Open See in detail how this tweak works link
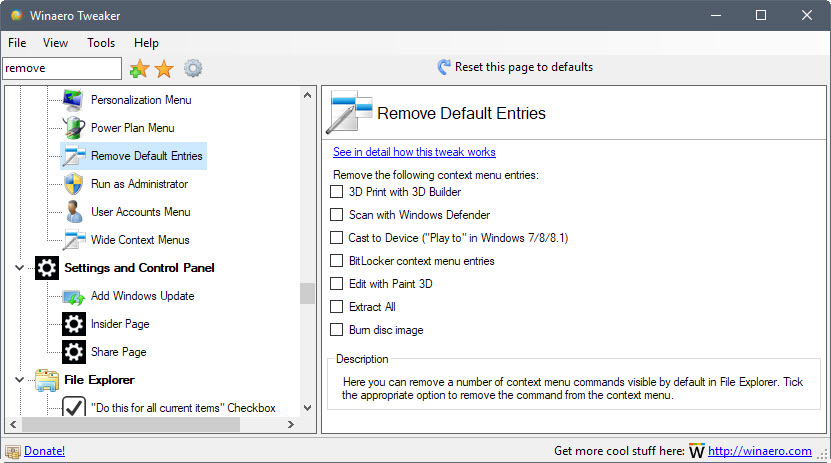This screenshot has height=463, width=831. [414, 152]
